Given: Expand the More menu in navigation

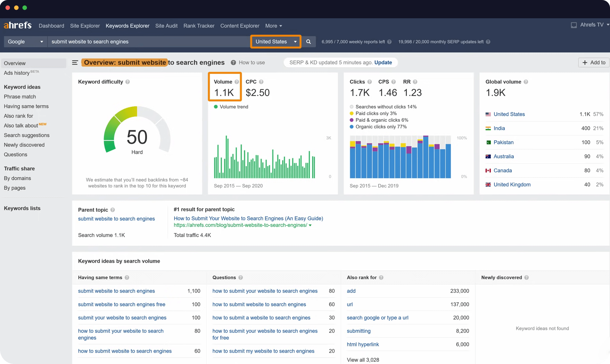Looking at the screenshot, I should [x=274, y=26].
